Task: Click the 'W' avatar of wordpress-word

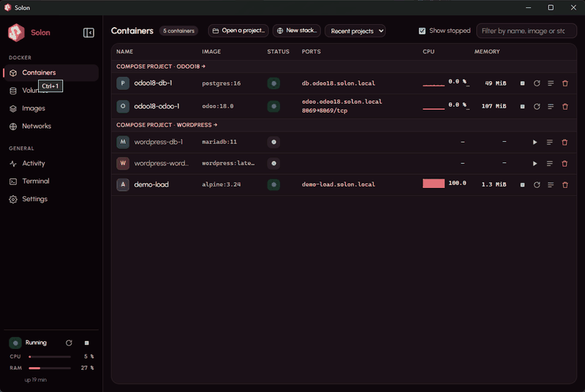Action: click(x=123, y=163)
